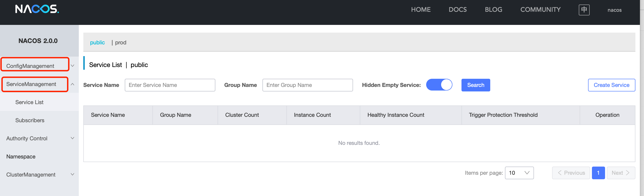Switch language with the 中 icon
This screenshot has width=644, height=196.
coord(584,10)
